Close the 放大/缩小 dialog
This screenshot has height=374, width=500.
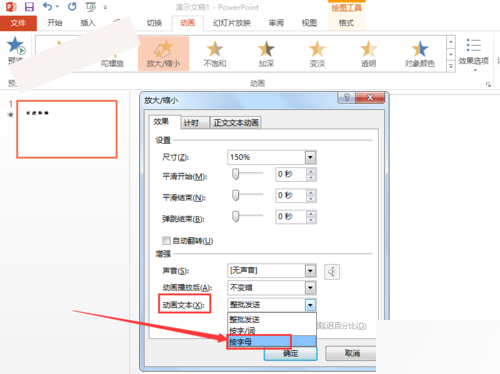[370, 97]
